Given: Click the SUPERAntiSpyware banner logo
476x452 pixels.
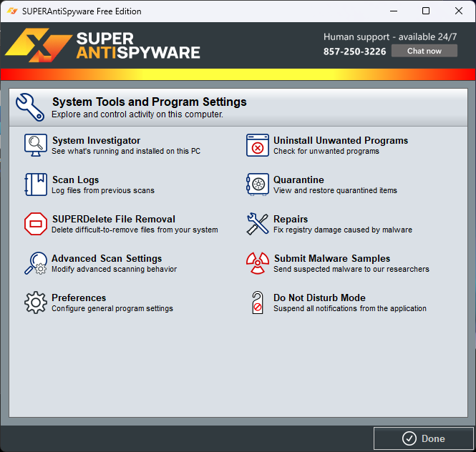Looking at the screenshot, I should click(x=102, y=45).
